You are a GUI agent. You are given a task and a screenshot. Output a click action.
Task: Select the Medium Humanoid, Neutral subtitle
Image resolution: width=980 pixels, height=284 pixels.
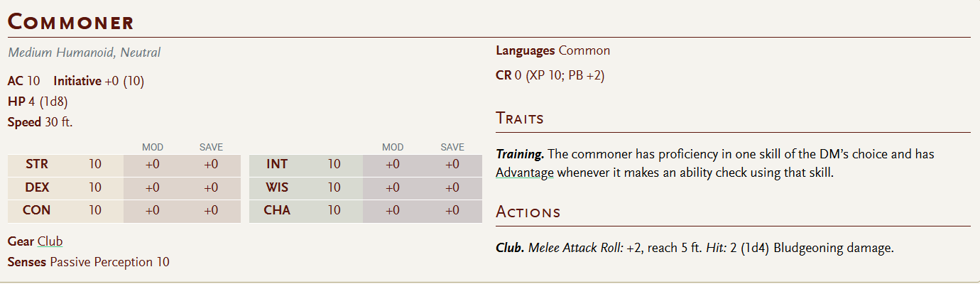point(85,53)
